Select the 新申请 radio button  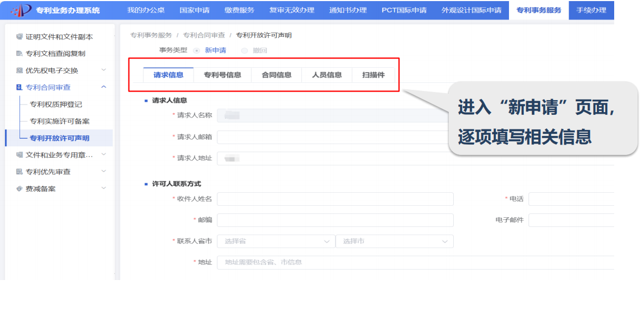(197, 50)
